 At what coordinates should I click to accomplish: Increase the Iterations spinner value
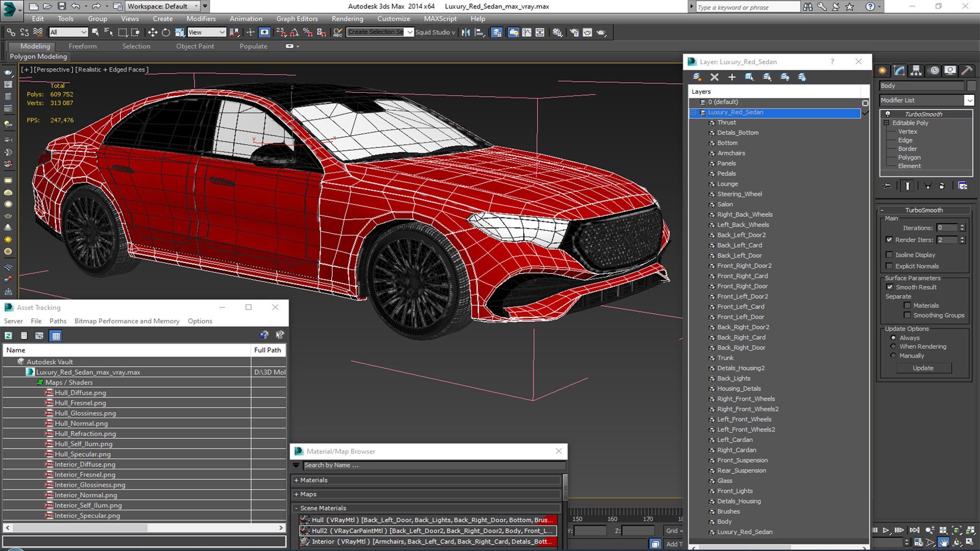point(962,226)
